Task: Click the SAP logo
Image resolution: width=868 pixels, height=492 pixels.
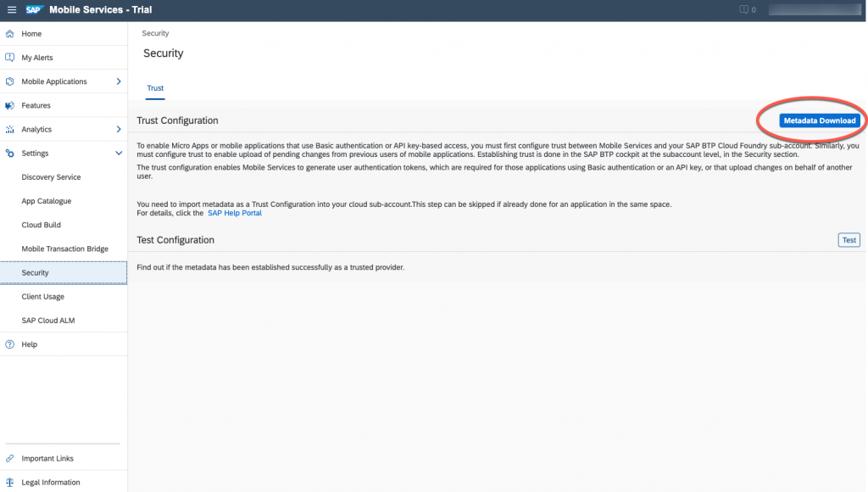Action: (x=34, y=10)
